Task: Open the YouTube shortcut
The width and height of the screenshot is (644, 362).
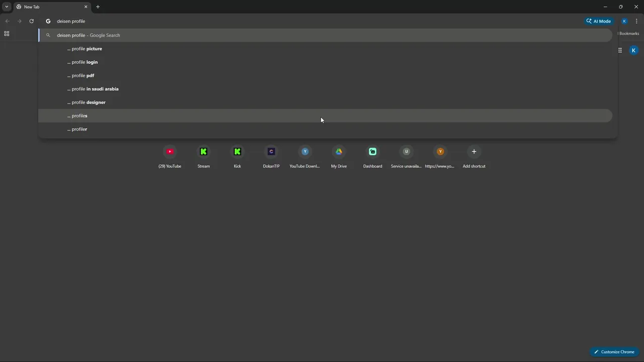Action: click(x=170, y=157)
